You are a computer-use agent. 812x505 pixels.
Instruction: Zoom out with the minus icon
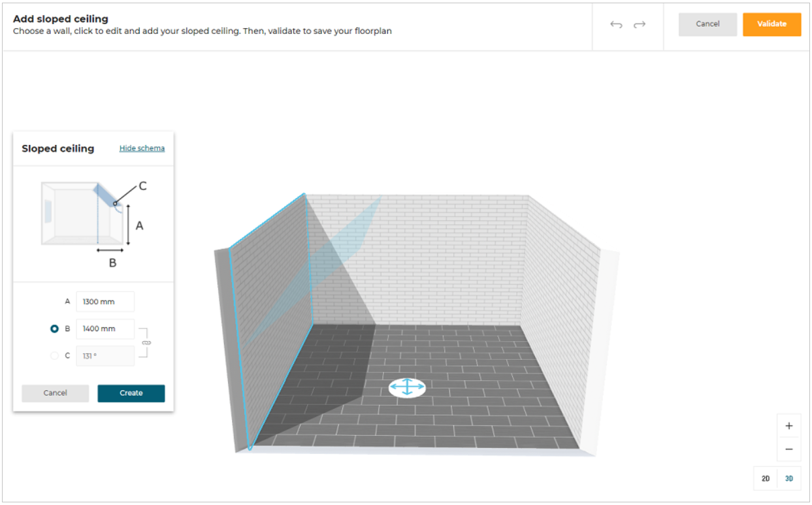(x=788, y=449)
